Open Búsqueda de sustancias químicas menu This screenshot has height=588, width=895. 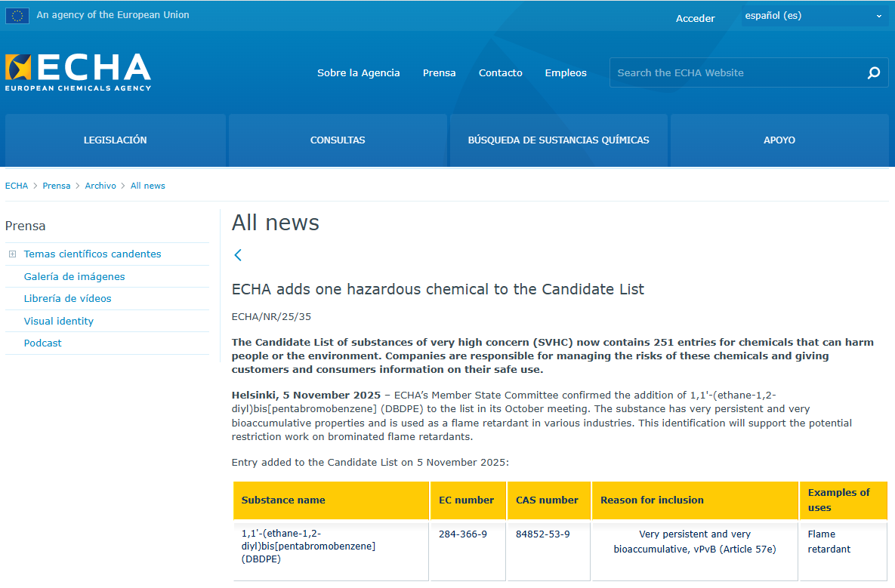tap(558, 140)
